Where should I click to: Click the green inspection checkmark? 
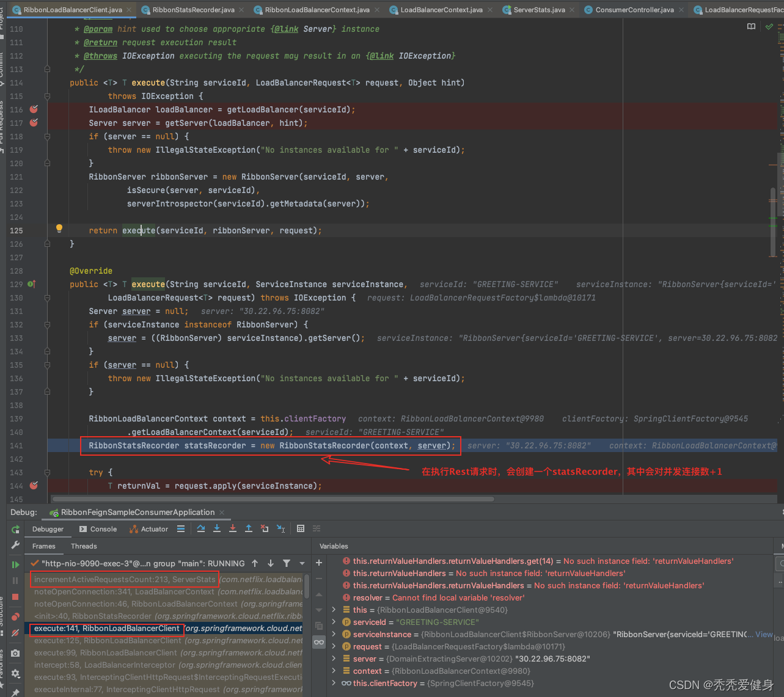coord(769,27)
